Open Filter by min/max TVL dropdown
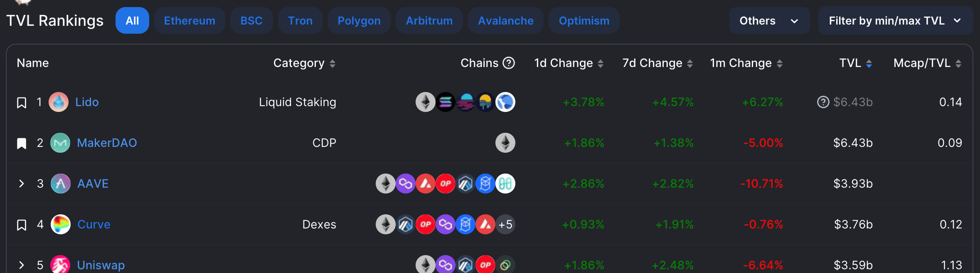This screenshot has height=273, width=980. 895,20
